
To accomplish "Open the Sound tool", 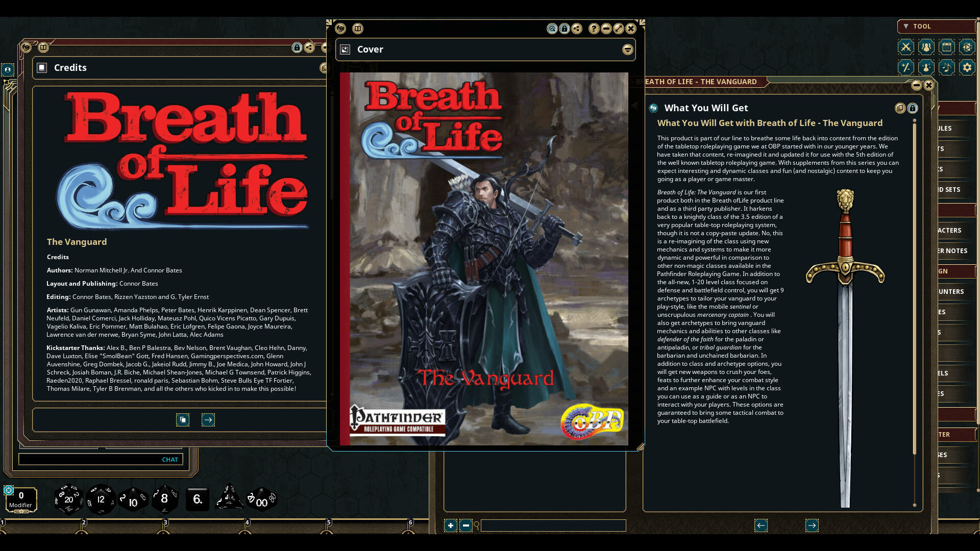I will point(946,67).
